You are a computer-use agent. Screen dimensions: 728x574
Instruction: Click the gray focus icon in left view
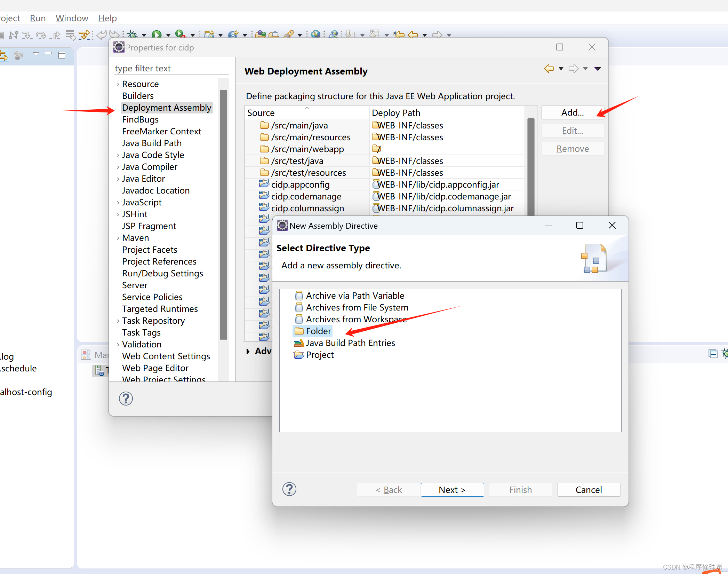coord(19,55)
